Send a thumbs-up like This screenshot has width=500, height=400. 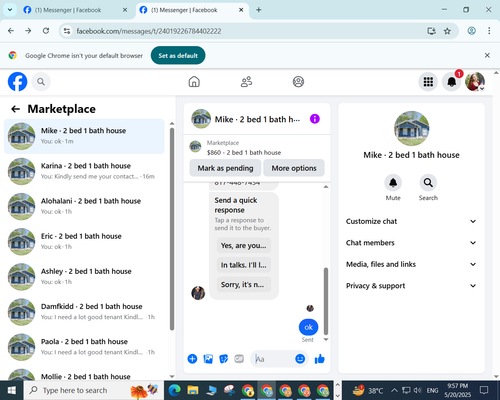click(x=319, y=359)
